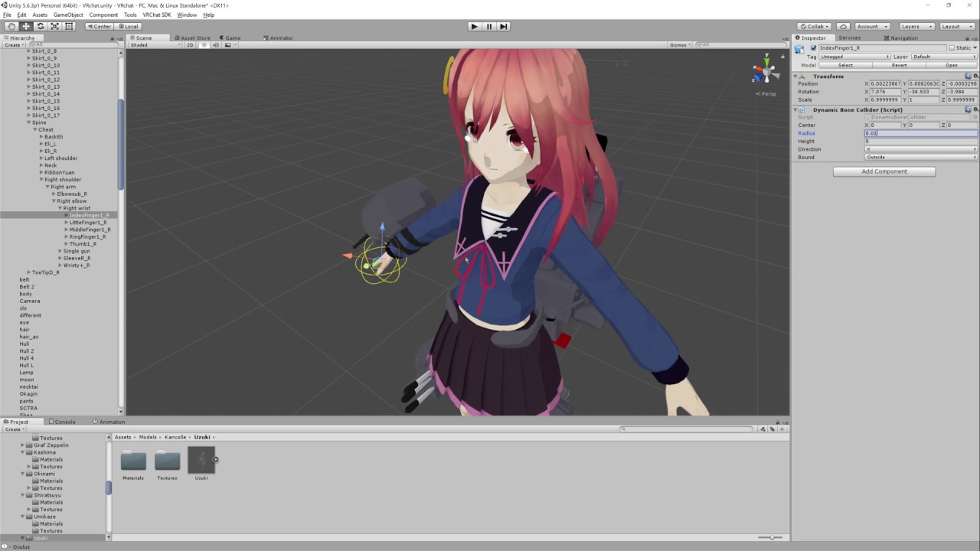Image resolution: width=980 pixels, height=551 pixels.
Task: Click search-by-label icon in Project panel
Action: coord(772,429)
